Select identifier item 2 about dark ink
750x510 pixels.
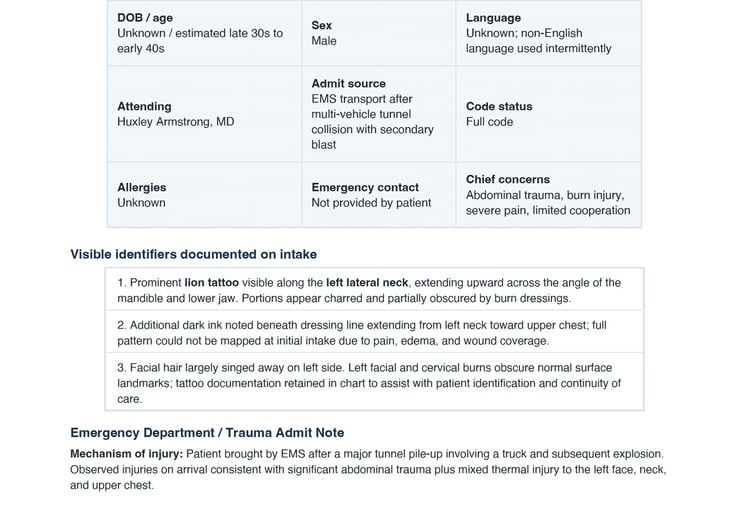(x=374, y=332)
